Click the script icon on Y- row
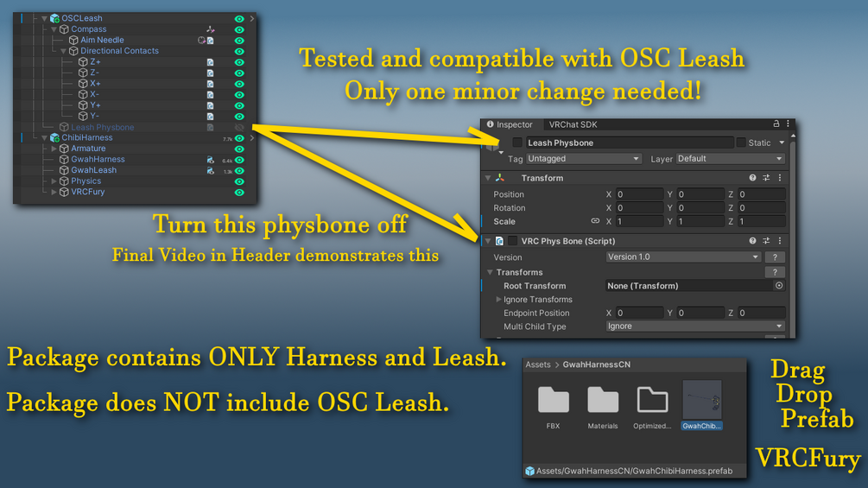This screenshot has width=868, height=488. (x=211, y=117)
